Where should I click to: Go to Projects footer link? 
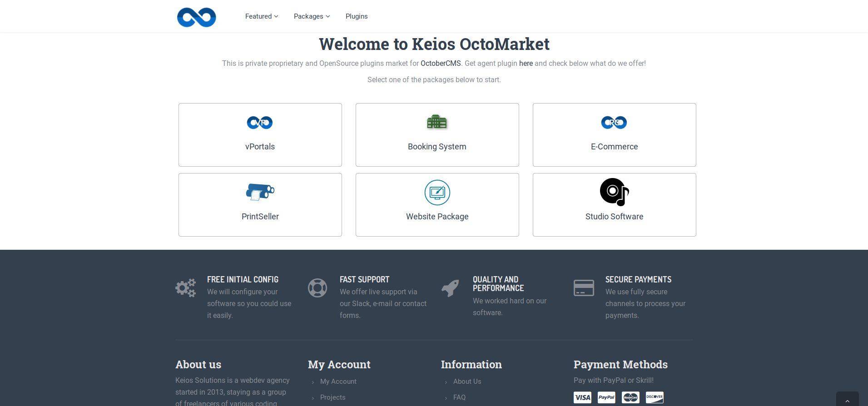(333, 397)
